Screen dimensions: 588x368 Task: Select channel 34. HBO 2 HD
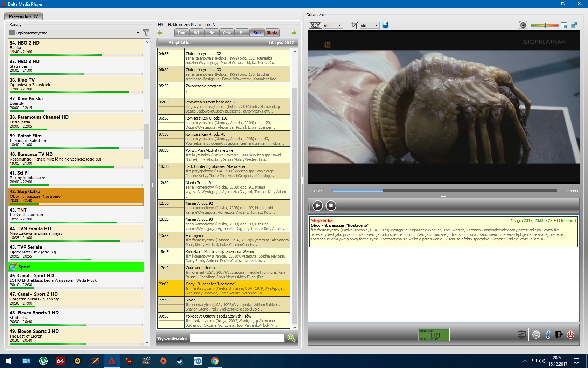(76, 47)
